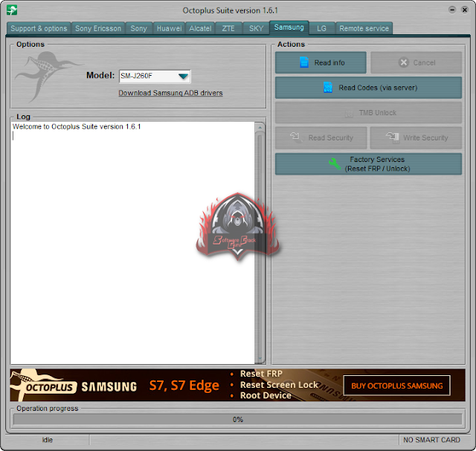Open the Huawei tab

[x=169, y=28]
